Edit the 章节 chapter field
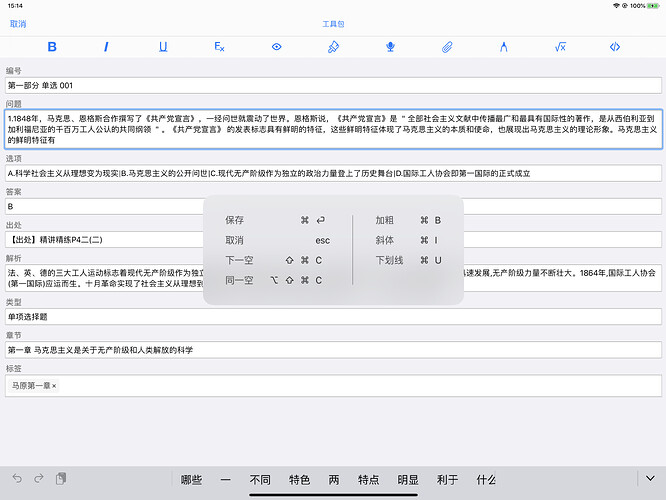 pos(333,350)
